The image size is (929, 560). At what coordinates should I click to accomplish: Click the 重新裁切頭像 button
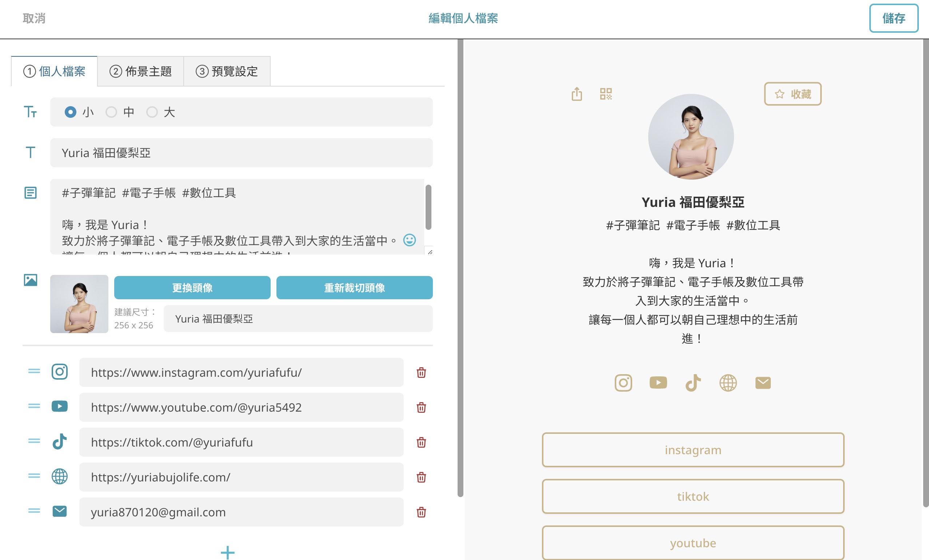point(354,288)
